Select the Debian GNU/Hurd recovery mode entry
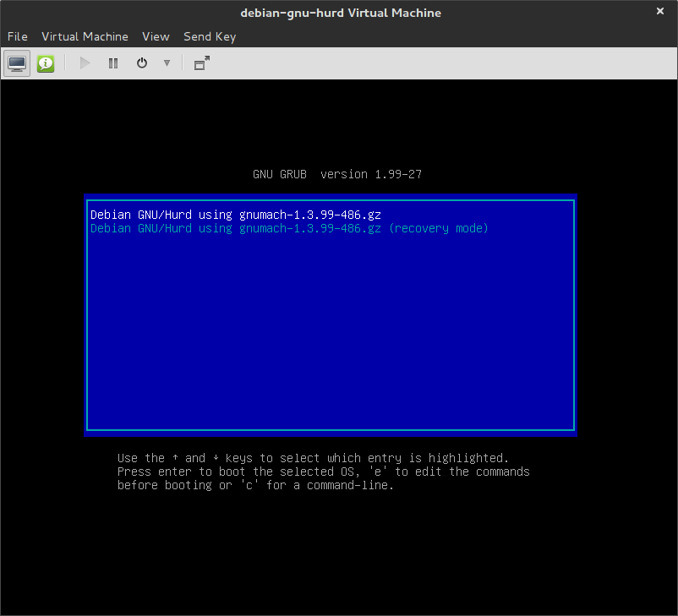This screenshot has height=616, width=678. 289,229
